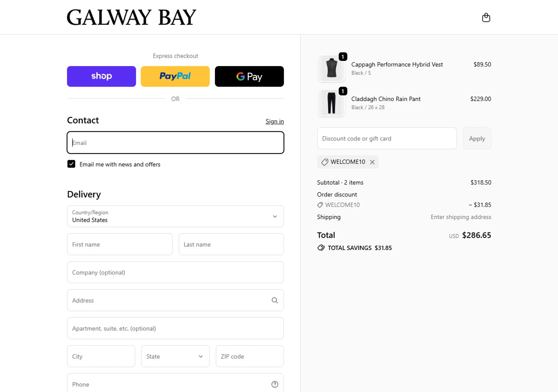
Task: Click the Apartment, suite, etc. field
Action: [x=175, y=328]
